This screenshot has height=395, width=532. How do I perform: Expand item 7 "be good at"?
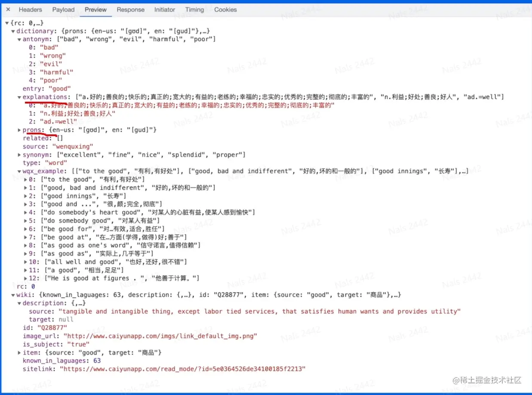point(25,237)
